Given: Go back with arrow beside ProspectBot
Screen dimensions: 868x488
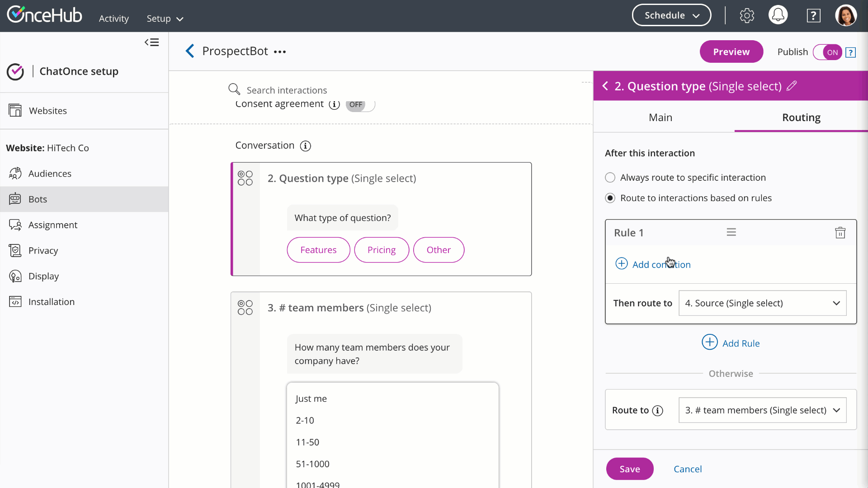Looking at the screenshot, I should (190, 51).
